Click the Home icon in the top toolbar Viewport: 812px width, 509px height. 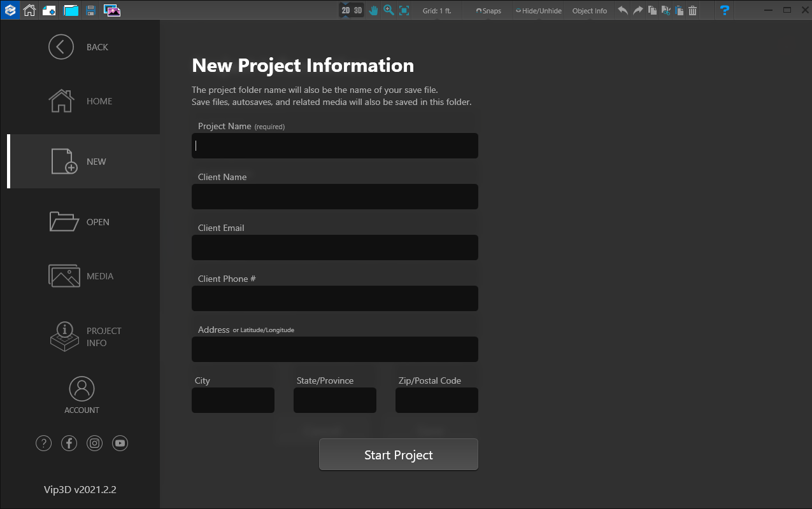[29, 10]
